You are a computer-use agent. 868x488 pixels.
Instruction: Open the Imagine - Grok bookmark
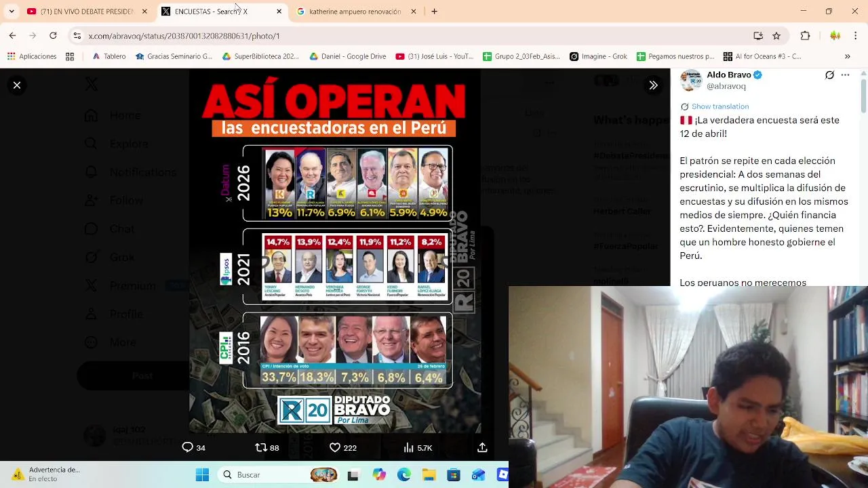click(599, 56)
